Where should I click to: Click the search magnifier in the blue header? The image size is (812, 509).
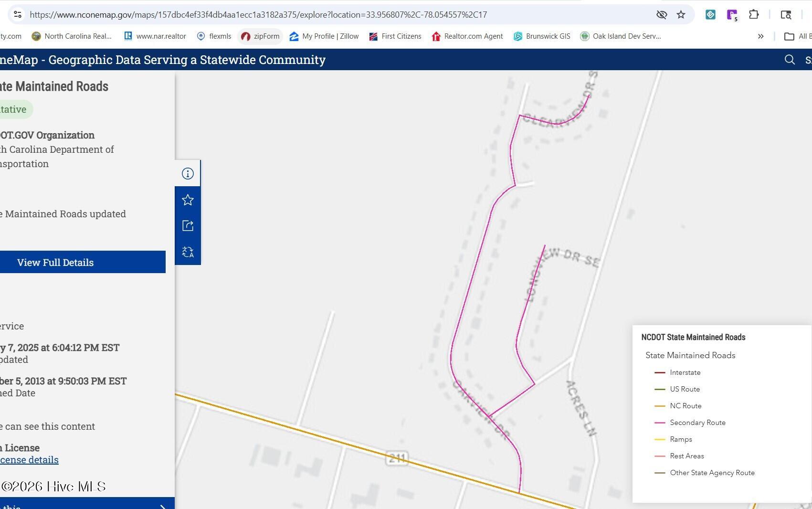click(x=790, y=60)
